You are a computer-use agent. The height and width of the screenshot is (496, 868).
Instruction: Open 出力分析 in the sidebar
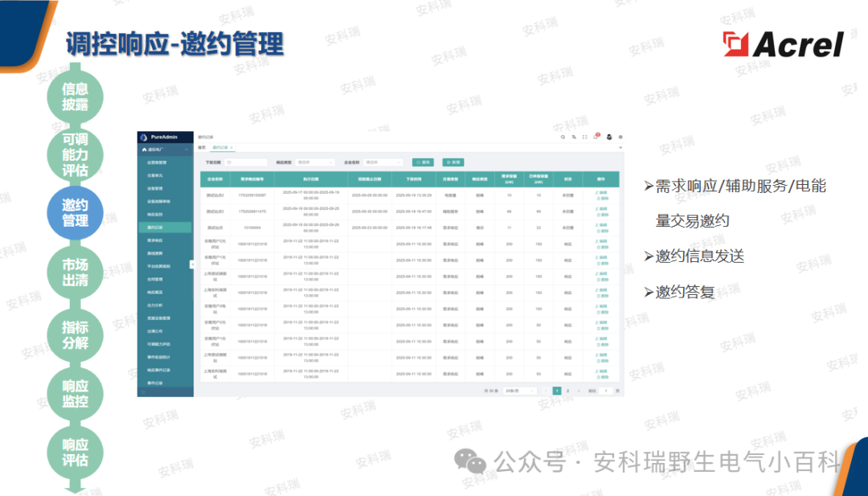[x=154, y=305]
